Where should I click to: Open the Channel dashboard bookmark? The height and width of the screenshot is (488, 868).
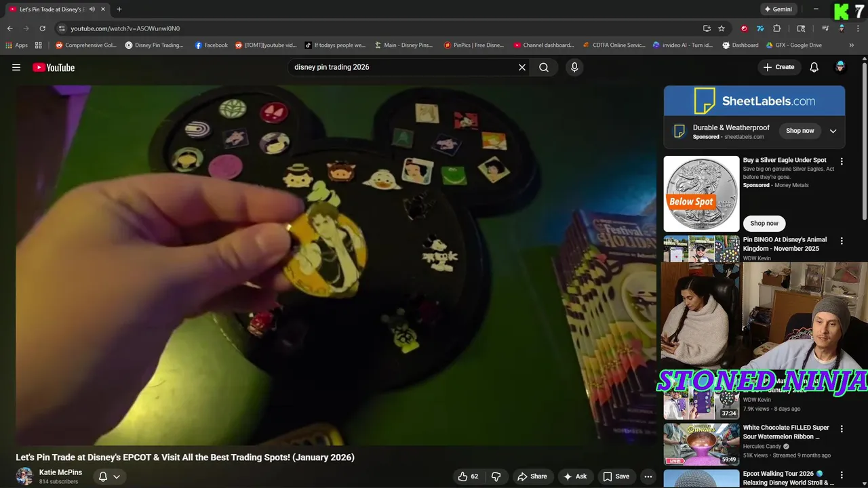point(544,45)
